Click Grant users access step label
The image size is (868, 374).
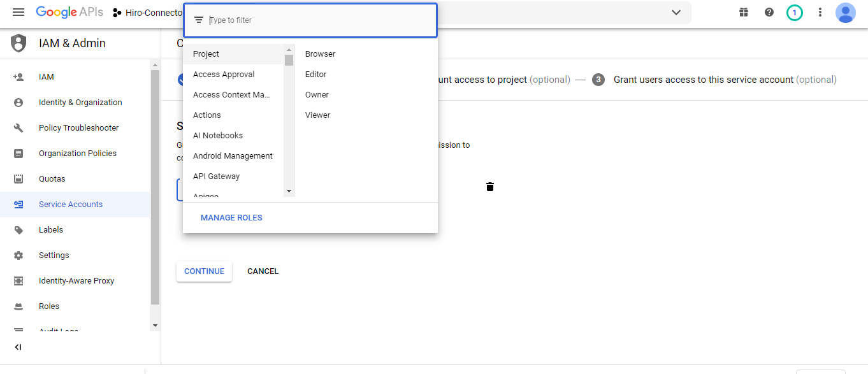pyautogui.click(x=725, y=80)
